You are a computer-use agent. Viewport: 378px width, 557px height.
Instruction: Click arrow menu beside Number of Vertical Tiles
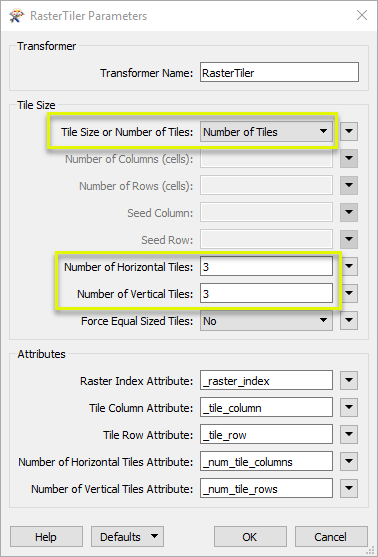click(349, 293)
